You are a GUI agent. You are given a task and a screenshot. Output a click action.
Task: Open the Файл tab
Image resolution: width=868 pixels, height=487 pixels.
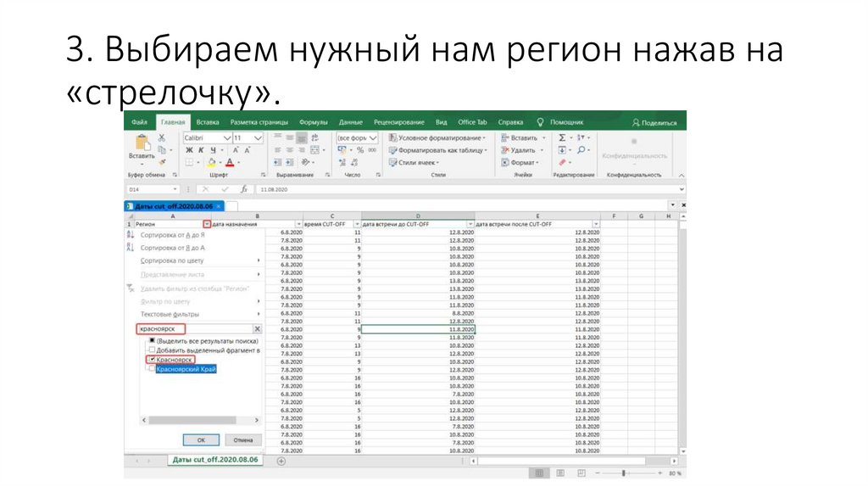(x=140, y=122)
